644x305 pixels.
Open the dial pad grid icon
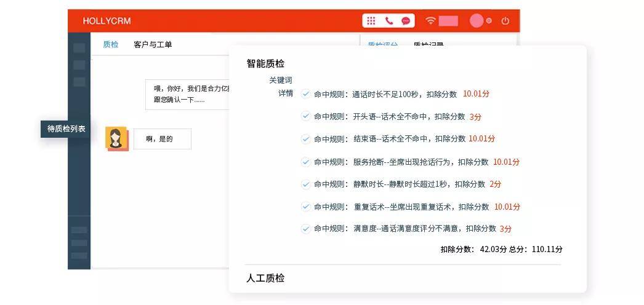click(x=371, y=21)
